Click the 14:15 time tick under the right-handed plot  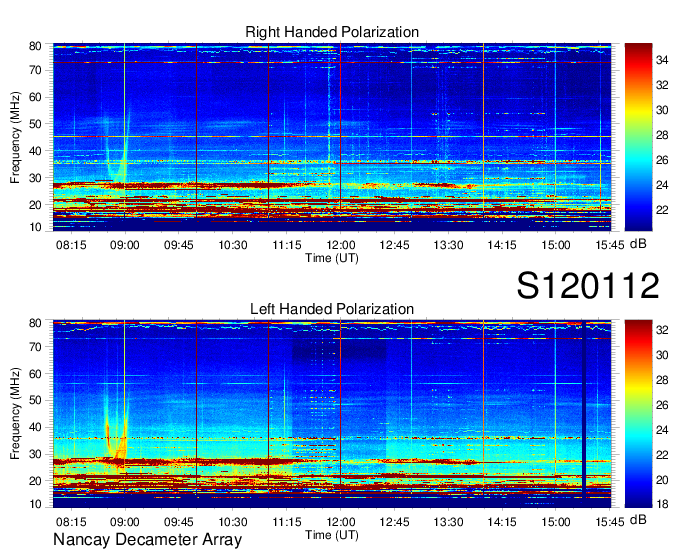point(502,245)
